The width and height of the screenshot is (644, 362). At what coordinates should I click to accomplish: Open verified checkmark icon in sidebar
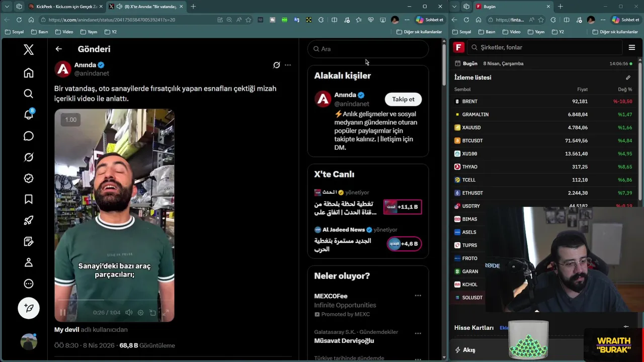point(29,178)
